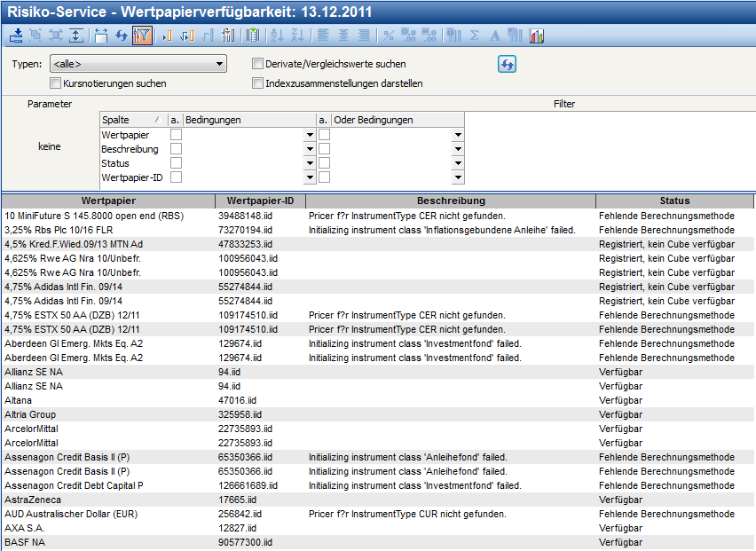The image size is (756, 551).
Task: Sort table by the Wertpapier-ID column header
Action: tap(260, 201)
